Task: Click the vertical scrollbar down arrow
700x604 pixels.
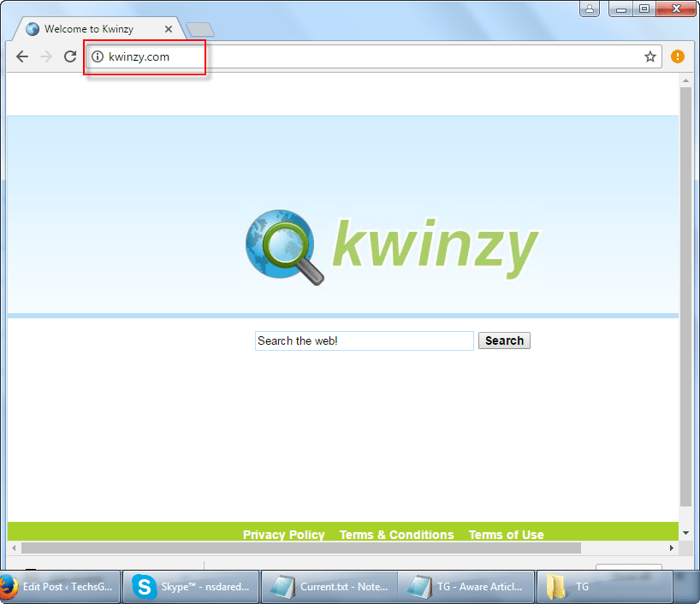Action: pyautogui.click(x=685, y=533)
